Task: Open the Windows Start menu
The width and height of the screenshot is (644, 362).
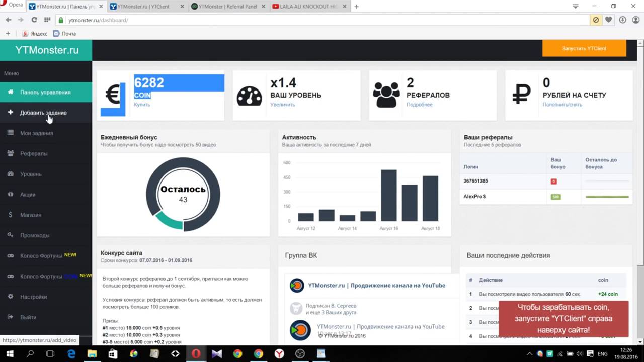Action: [x=9, y=354]
